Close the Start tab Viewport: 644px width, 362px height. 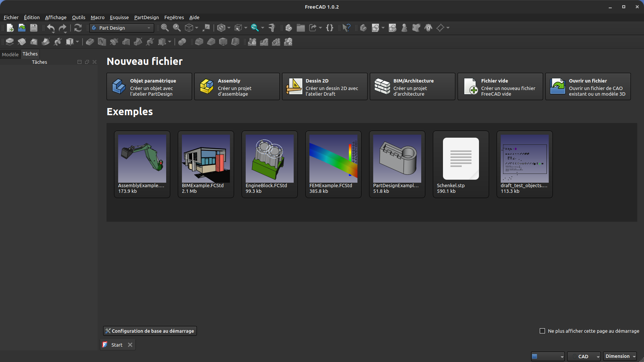click(130, 345)
